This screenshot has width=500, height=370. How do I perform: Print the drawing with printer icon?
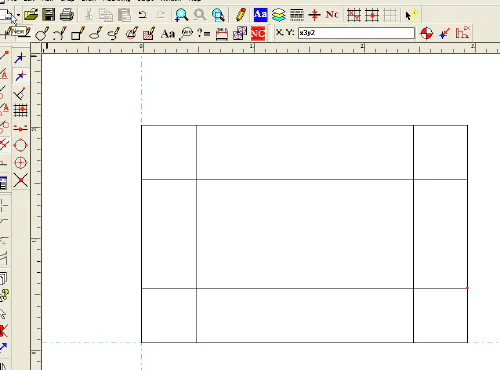coord(67,15)
